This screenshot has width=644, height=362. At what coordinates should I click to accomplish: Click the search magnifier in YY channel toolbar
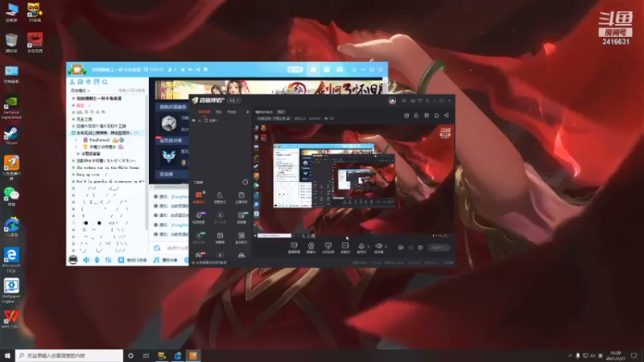105,82
